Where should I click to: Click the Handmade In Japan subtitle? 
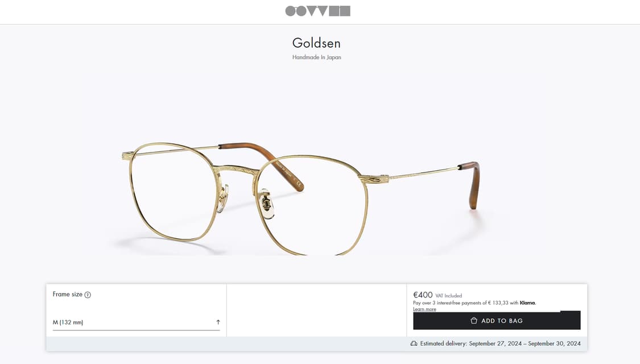(316, 57)
